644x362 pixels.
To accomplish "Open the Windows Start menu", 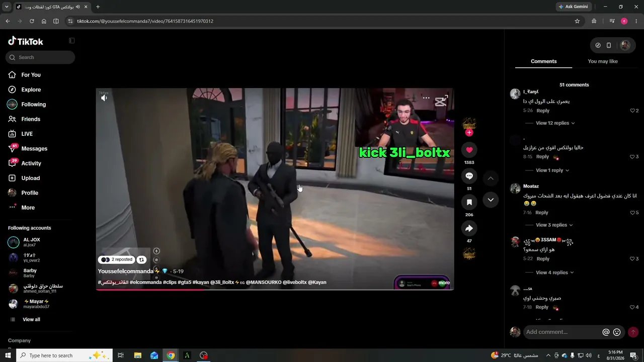I will [x=8, y=355].
